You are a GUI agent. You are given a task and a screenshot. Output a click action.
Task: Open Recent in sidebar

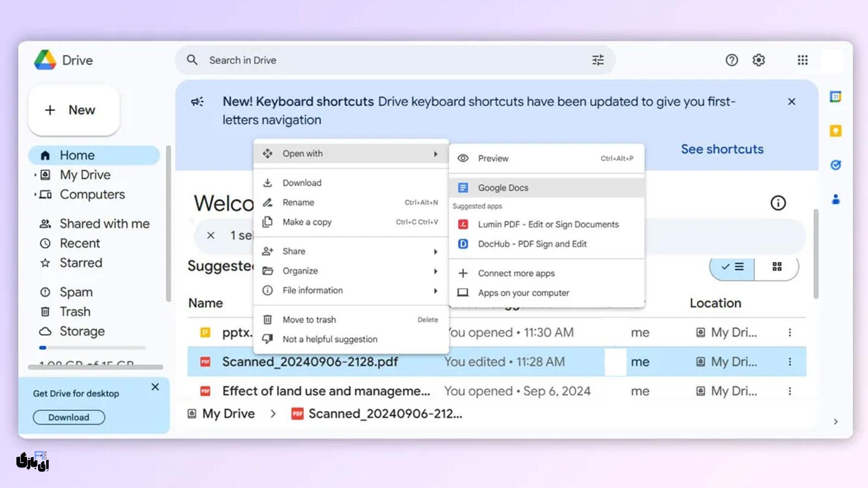[94, 243]
